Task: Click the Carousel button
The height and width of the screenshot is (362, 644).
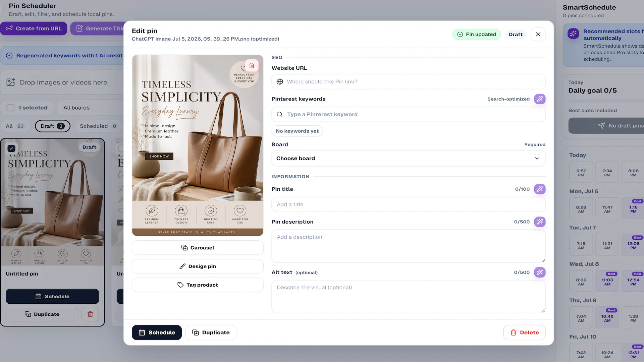Action: click(198, 248)
